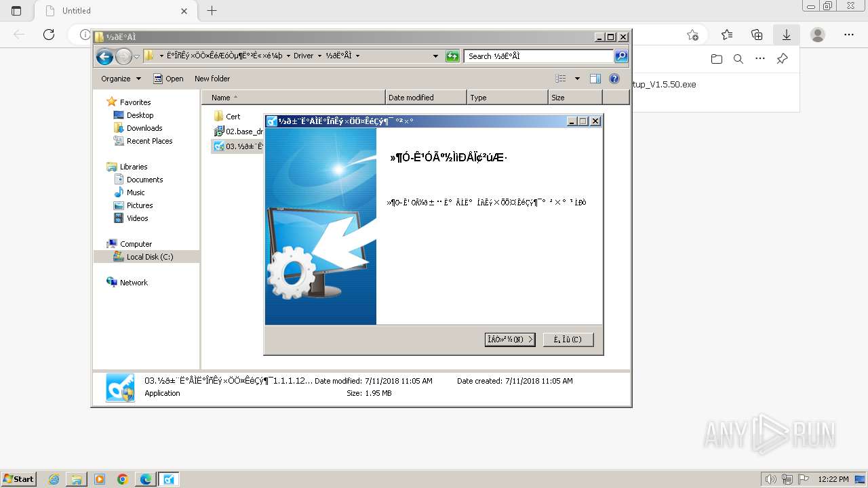868x488 pixels.
Task: Open downloads folder icon in Edge panel
Action: 717,59
